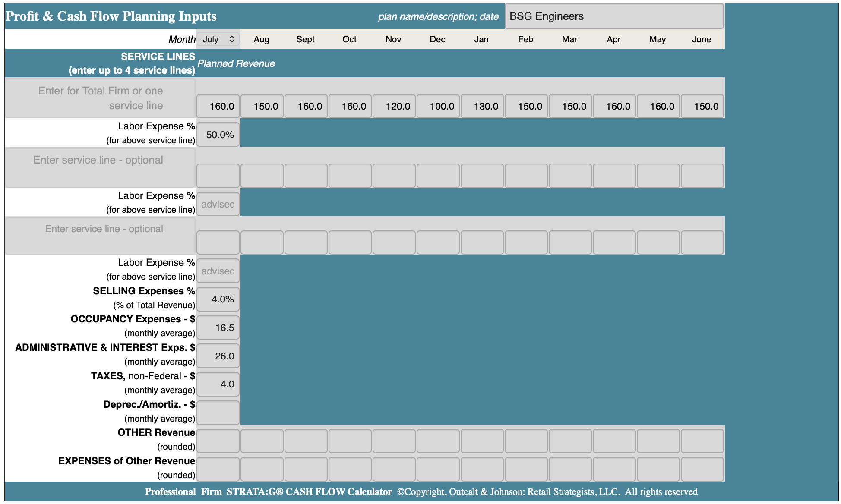Click second service line July revenue cell
This screenshot has height=504, width=841.
coord(218,176)
